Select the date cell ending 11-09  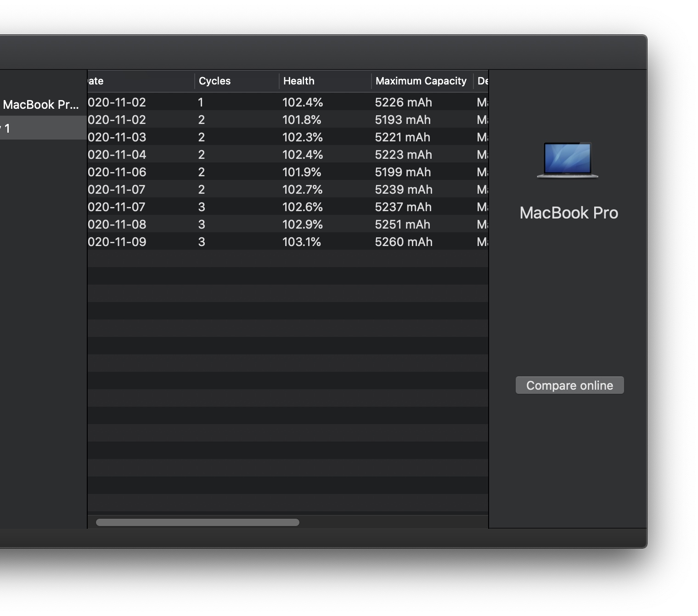click(x=117, y=242)
